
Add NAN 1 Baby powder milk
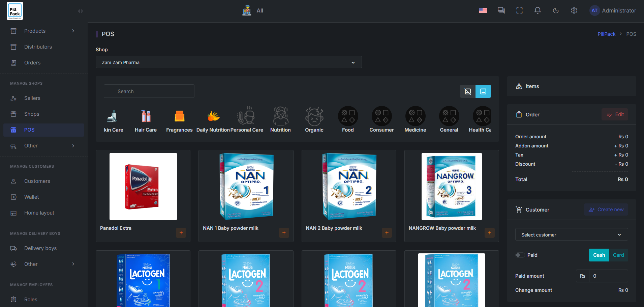coord(284,233)
